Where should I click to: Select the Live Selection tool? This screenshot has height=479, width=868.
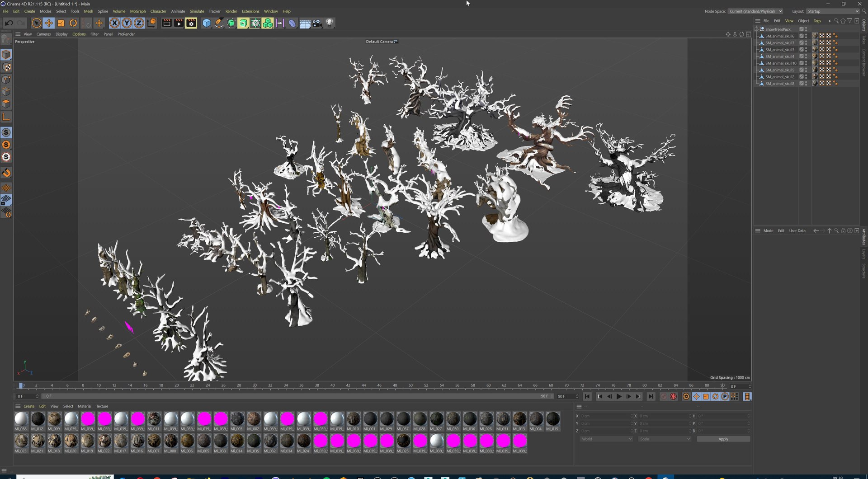(x=37, y=23)
